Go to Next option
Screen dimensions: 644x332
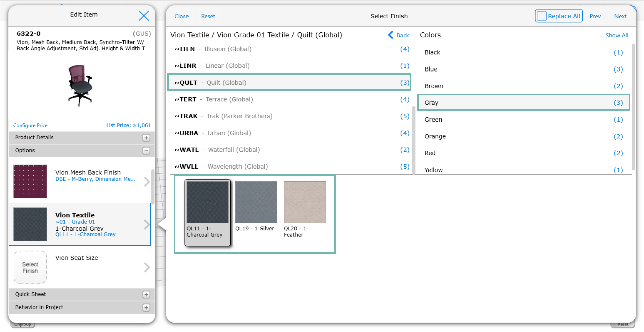tap(620, 16)
